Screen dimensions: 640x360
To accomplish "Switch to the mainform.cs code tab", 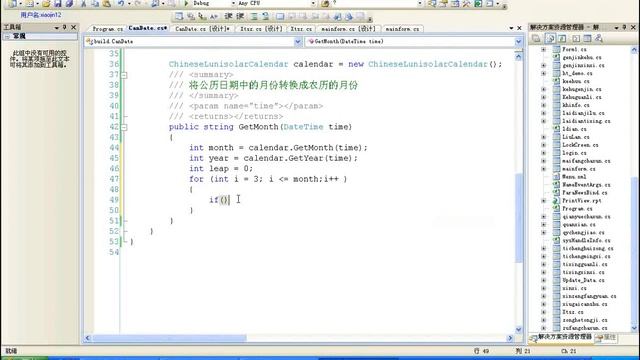I will tap(402, 29).
